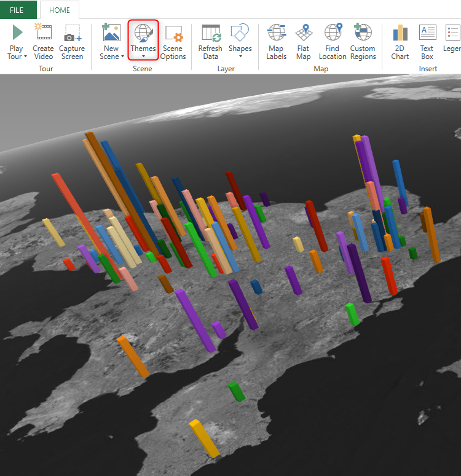Click the Create Video icon
461x476 pixels.
[x=43, y=33]
